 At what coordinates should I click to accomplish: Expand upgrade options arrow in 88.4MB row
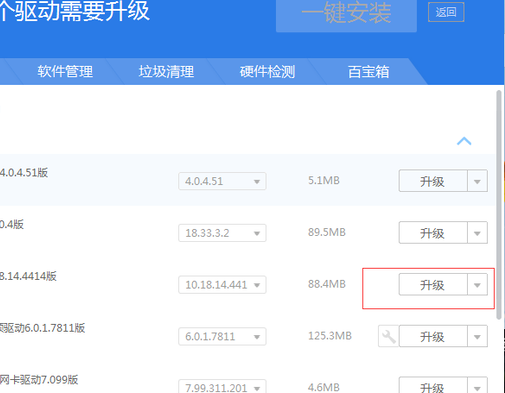click(x=477, y=284)
